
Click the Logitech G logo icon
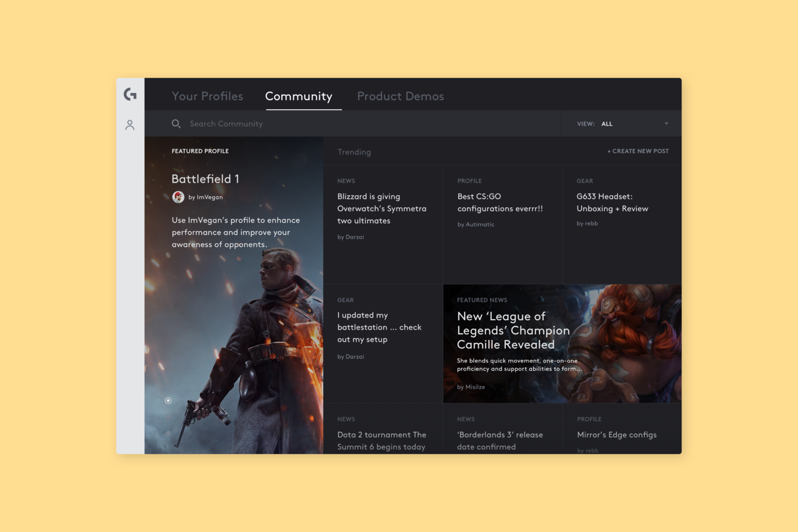click(130, 94)
